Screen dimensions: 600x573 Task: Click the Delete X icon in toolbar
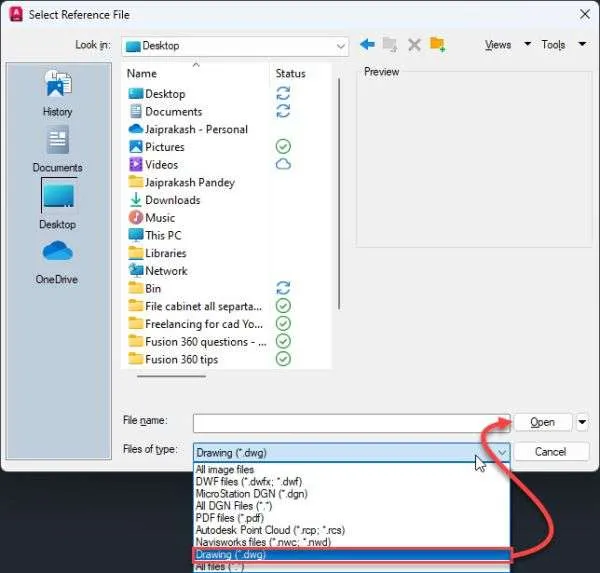[x=414, y=45]
